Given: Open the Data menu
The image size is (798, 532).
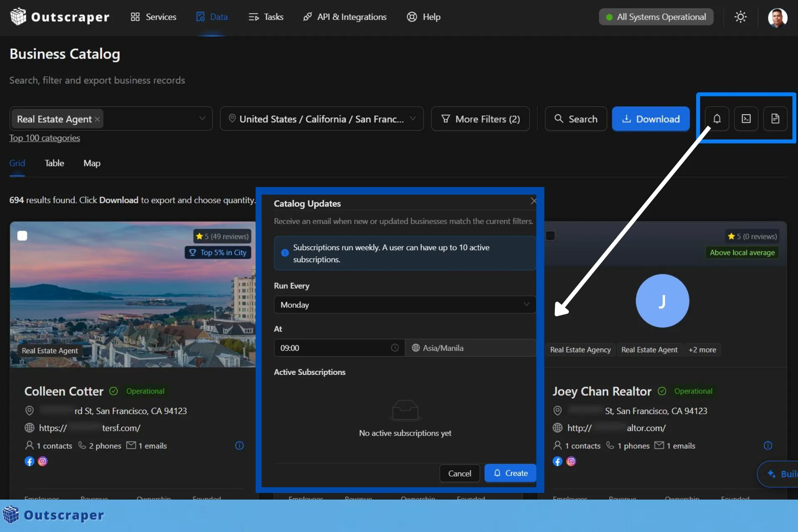Looking at the screenshot, I should click(212, 17).
